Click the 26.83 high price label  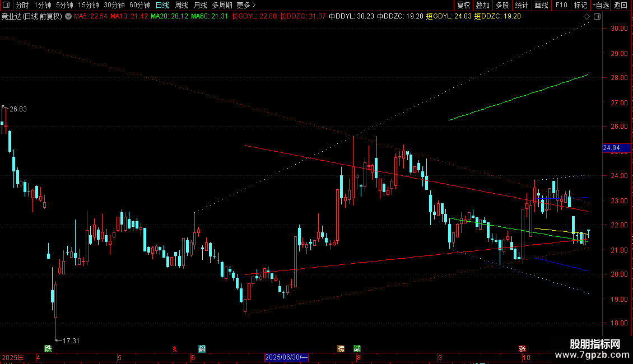point(18,109)
